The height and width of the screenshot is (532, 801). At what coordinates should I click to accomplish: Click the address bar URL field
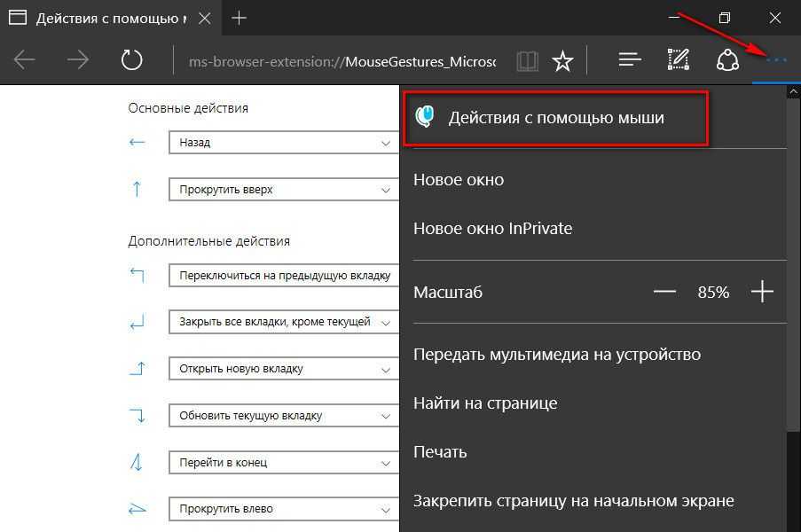tap(342, 60)
